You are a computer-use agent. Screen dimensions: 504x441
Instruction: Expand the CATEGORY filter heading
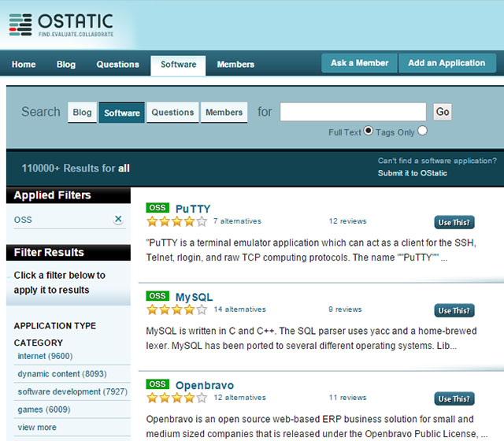click(39, 343)
